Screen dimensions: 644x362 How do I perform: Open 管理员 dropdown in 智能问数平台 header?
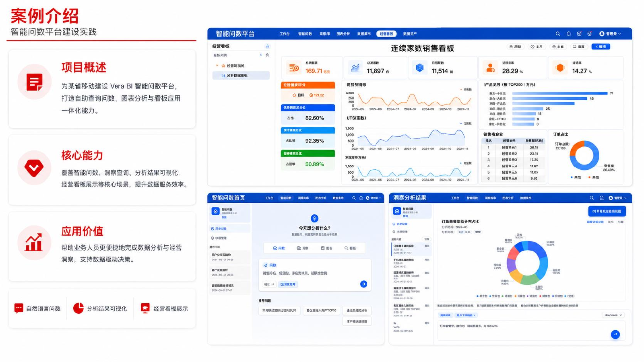click(611, 34)
